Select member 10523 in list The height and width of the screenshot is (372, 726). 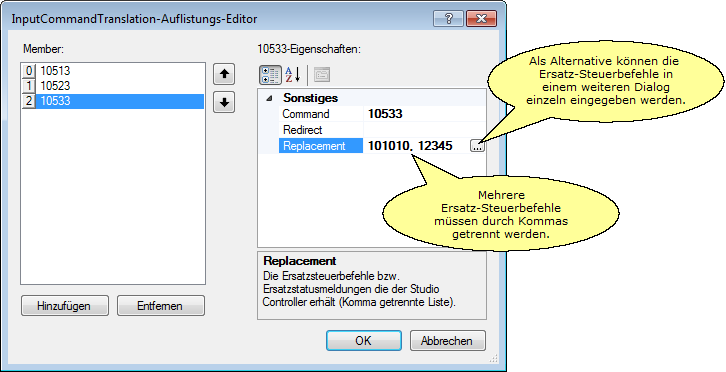tap(113, 86)
